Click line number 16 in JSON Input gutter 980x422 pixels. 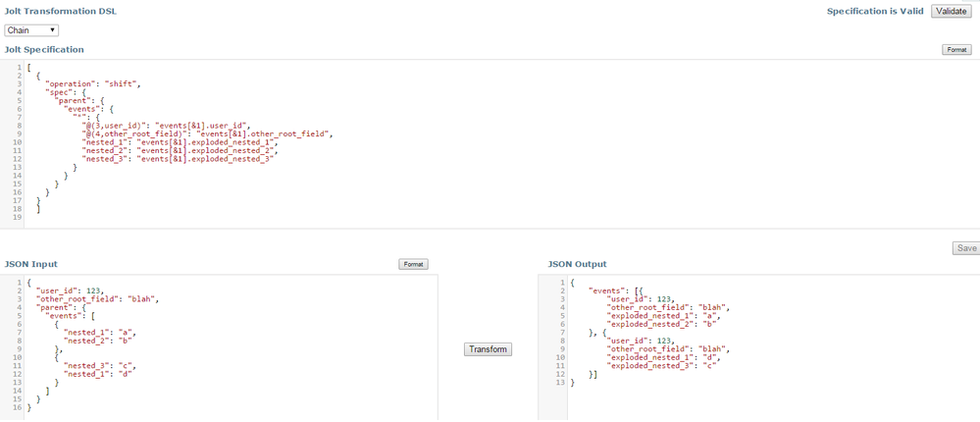point(18,407)
